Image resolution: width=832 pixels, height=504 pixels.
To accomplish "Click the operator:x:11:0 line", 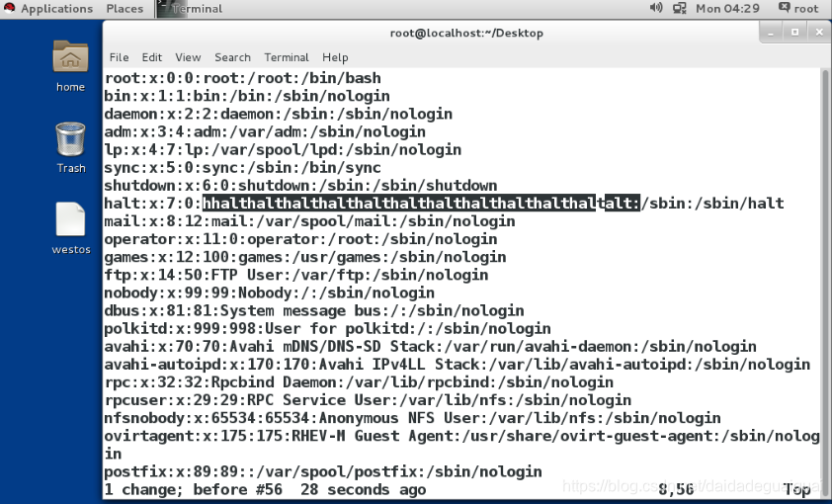I will [x=300, y=239].
